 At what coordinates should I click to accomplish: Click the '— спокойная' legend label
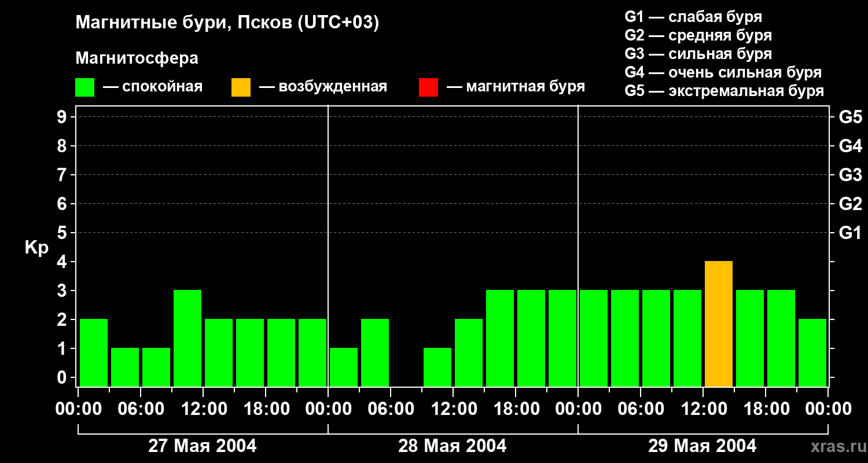point(153,87)
